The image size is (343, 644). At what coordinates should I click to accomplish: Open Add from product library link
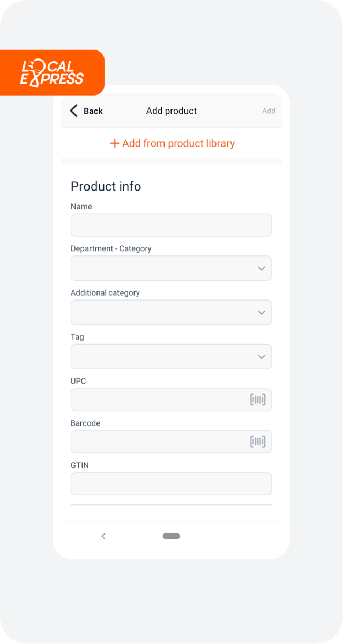(x=172, y=143)
